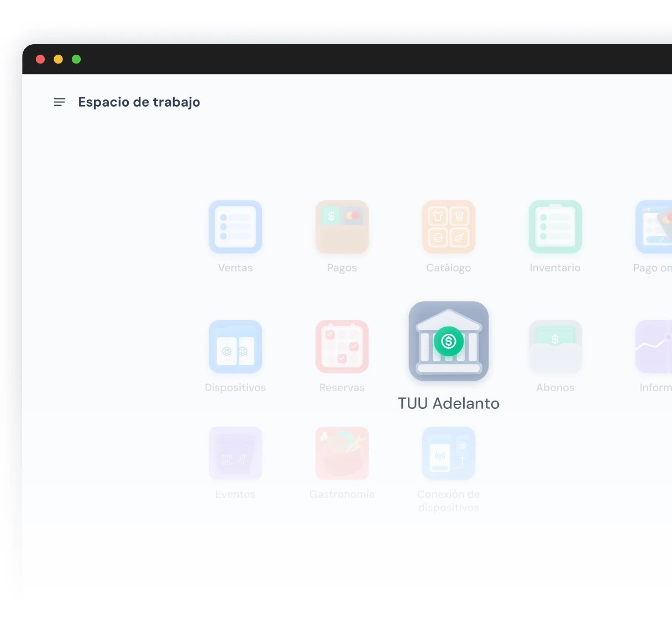Click the Gastronomía label text
This screenshot has height=641, width=672.
pos(342,495)
